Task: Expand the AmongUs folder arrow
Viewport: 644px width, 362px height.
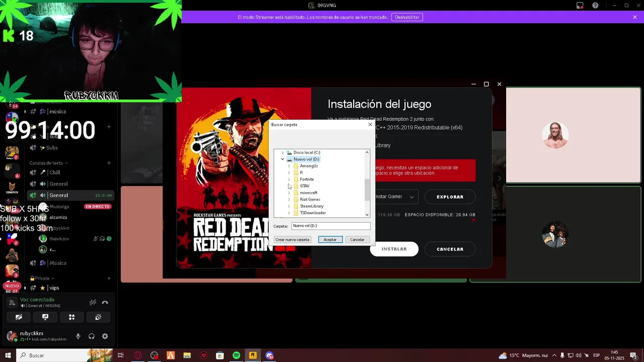Action: [x=289, y=166]
